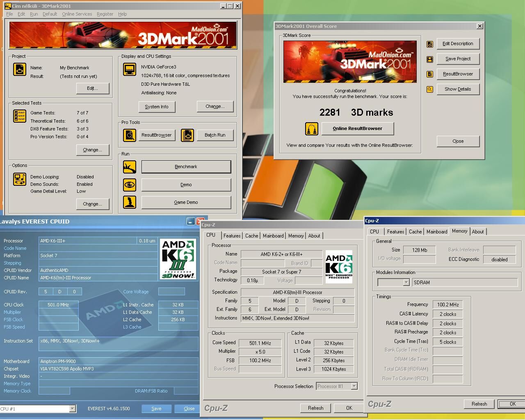Switch to CPU tab in Memory Cpu-Z window

(374, 232)
